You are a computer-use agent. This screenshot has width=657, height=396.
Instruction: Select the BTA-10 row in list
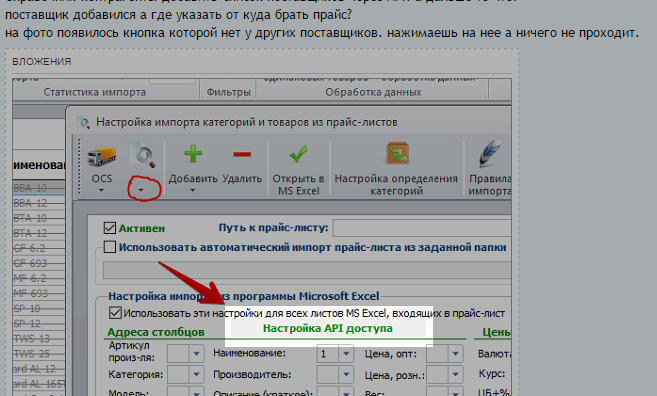[39, 218]
